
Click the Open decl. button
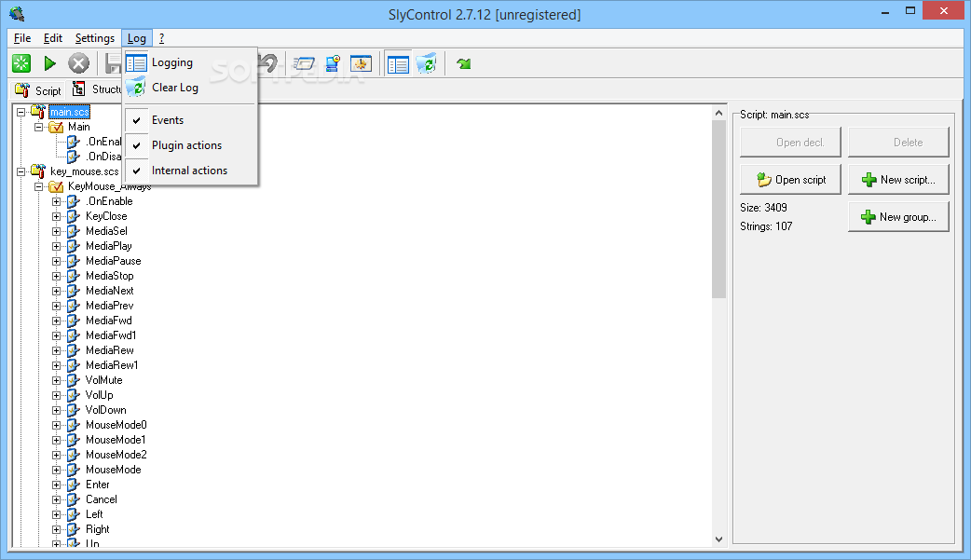pyautogui.click(x=790, y=143)
